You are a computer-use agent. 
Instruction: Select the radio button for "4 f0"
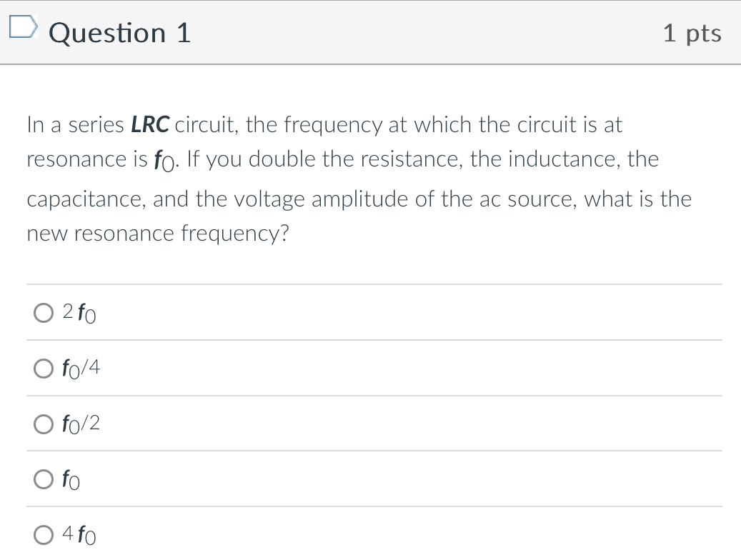[43, 534]
